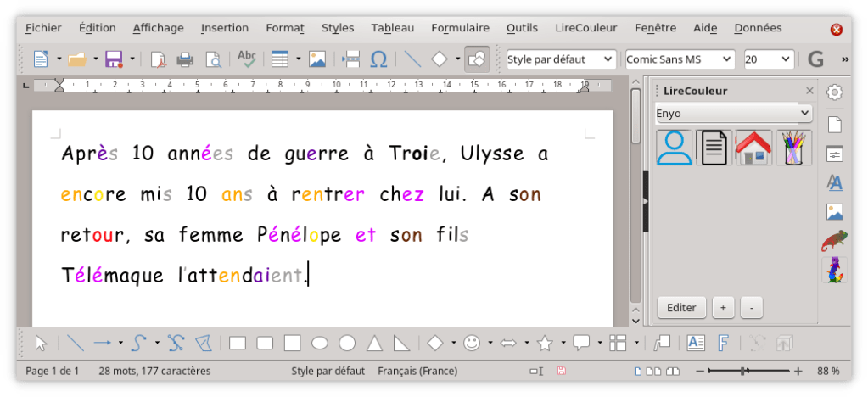This screenshot has width=868, height=397.
Task: Select the right triangle shape tool
Action: [401, 343]
